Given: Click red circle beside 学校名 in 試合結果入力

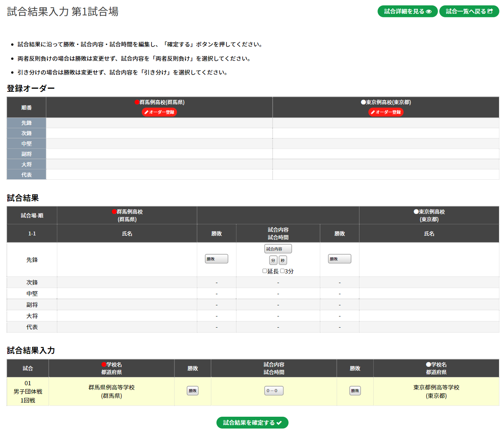Looking at the screenshot, I should coord(104,364).
